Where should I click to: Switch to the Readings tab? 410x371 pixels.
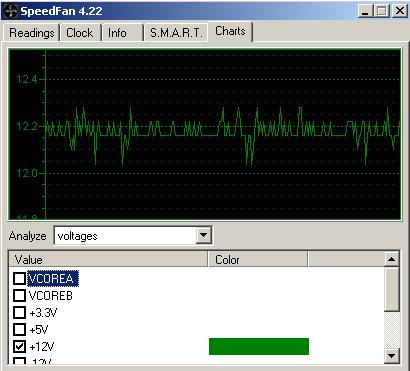[31, 33]
